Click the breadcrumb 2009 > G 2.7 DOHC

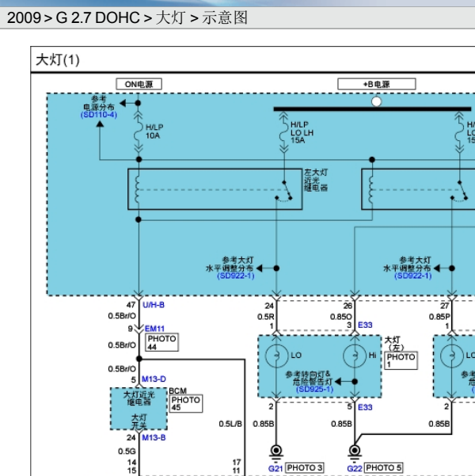(x=74, y=18)
